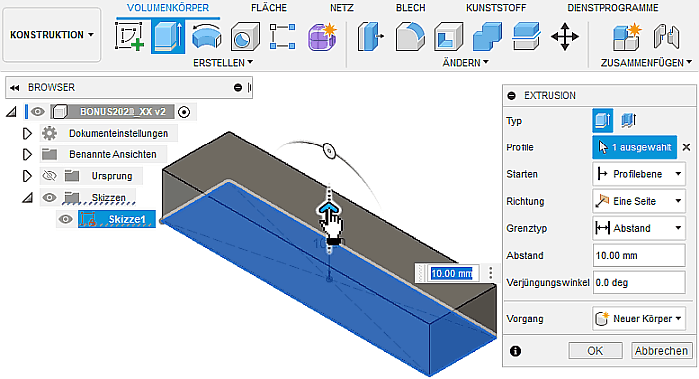Open Richtung dropdown showing Eine Seite

(639, 201)
